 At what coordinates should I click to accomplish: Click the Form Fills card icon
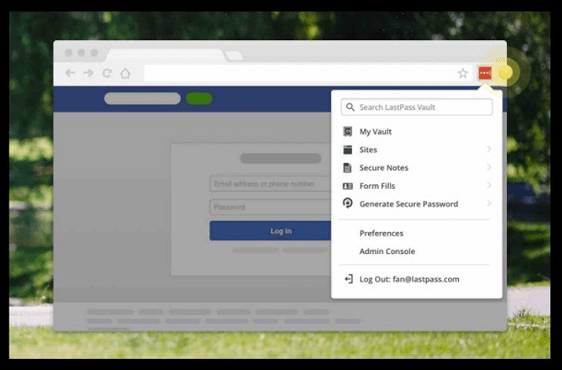pyautogui.click(x=348, y=186)
